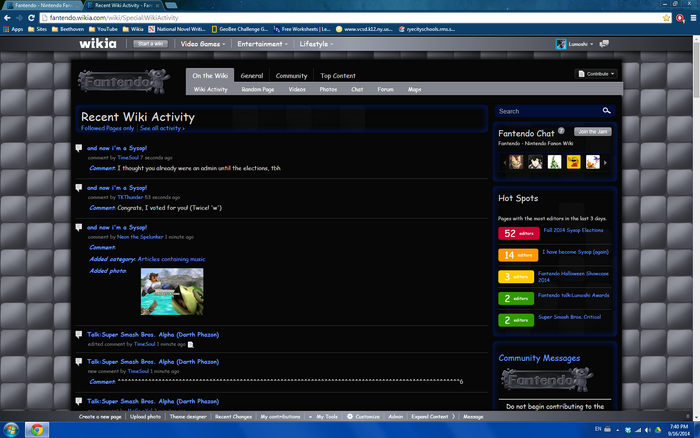Open the Chat submenu item
700x438 pixels.
pos(357,89)
